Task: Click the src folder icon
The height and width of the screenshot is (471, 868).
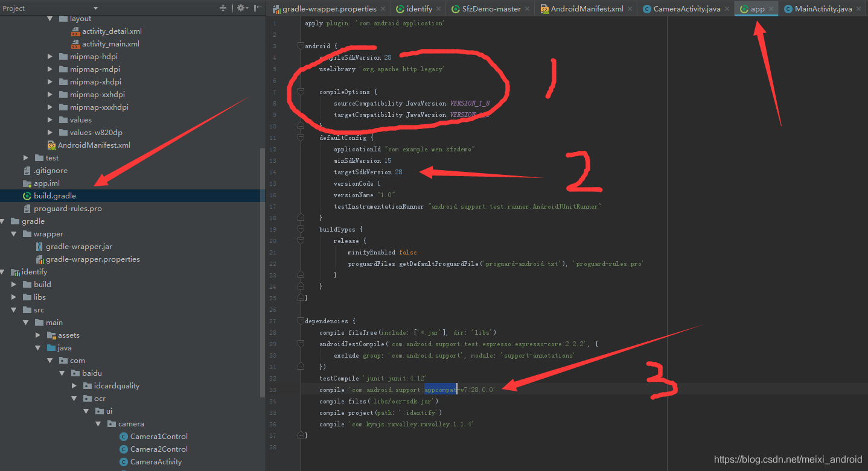Action: [x=27, y=310]
